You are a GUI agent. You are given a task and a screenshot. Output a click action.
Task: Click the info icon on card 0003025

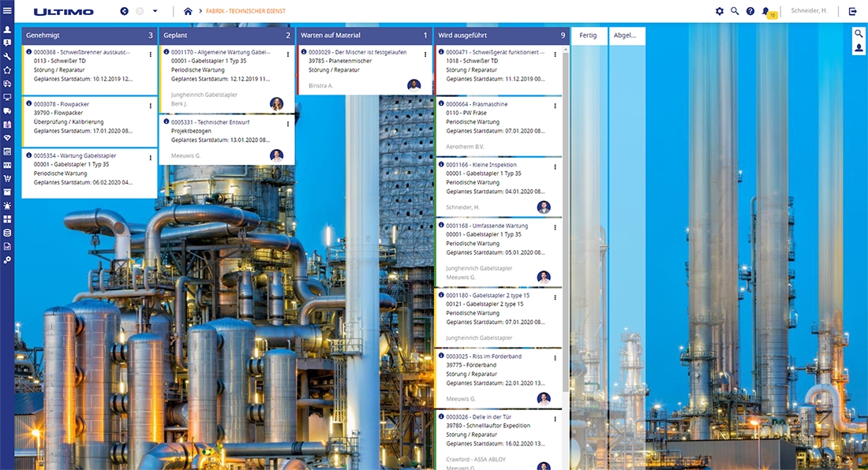441,356
